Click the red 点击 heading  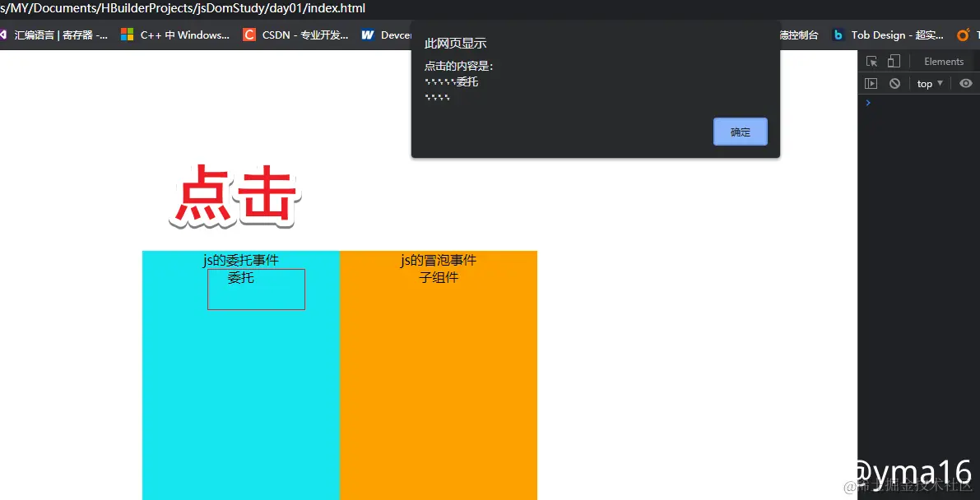pyautogui.click(x=235, y=195)
